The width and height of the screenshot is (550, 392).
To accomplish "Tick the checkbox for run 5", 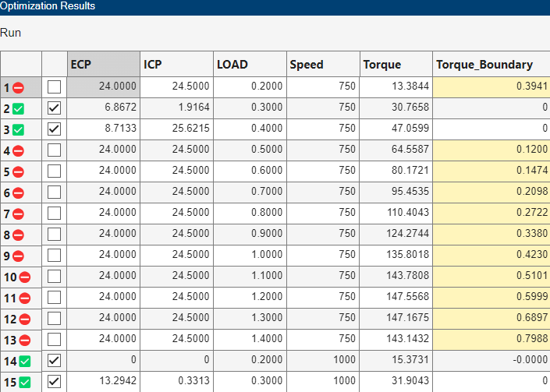I will click(54, 171).
